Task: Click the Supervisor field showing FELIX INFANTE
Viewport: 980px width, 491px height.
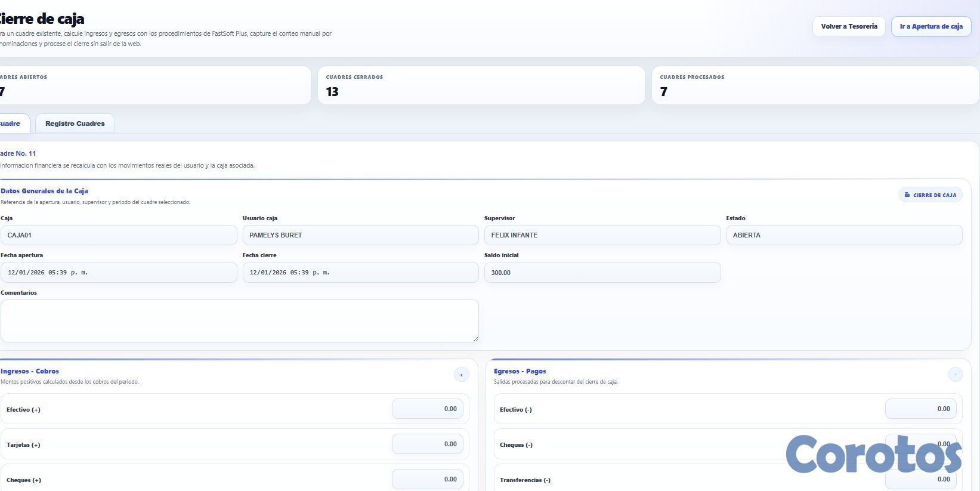Action: click(x=602, y=235)
